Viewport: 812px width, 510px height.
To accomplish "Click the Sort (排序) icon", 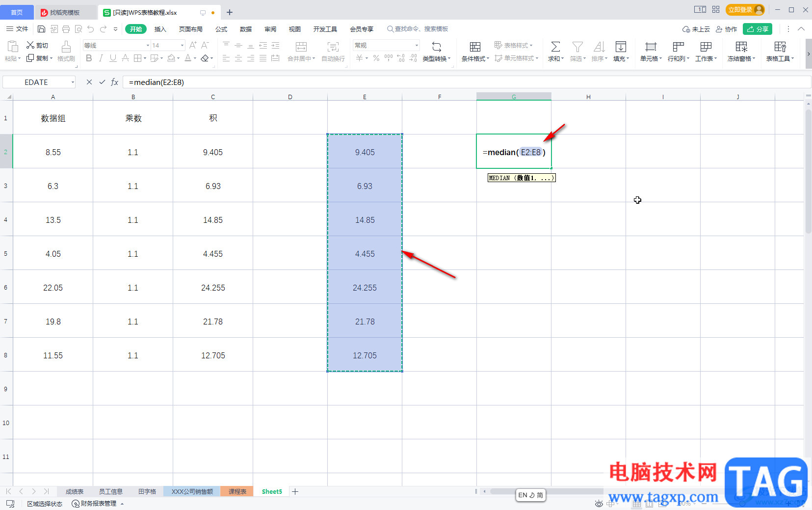I will [x=599, y=47].
